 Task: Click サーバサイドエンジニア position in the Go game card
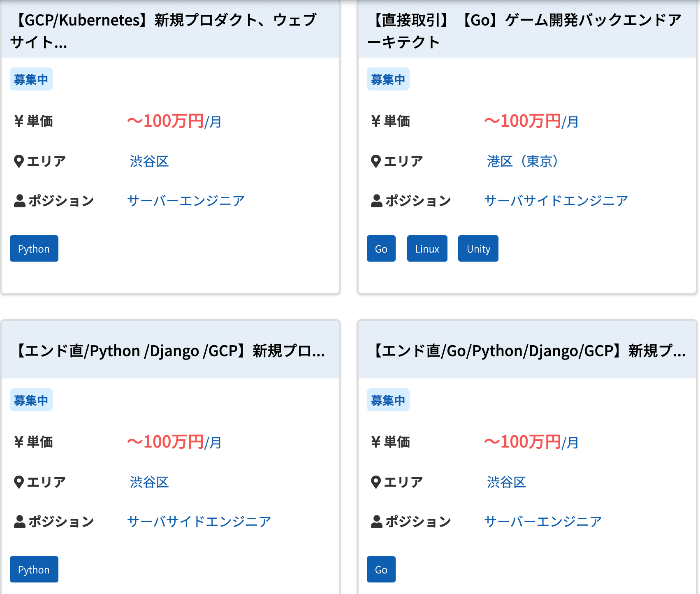(x=556, y=201)
